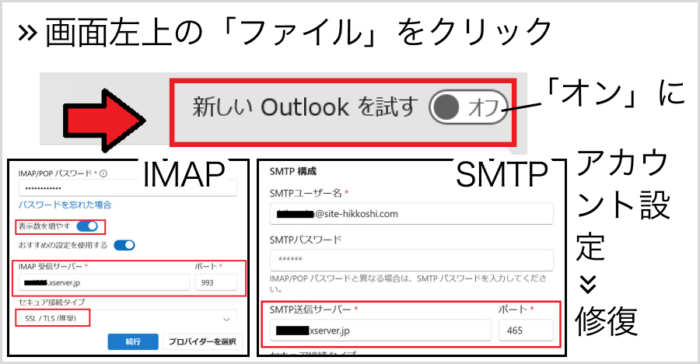Open the パスワードを忘れた場合 link
The width and height of the screenshot is (700, 364).
click(65, 205)
